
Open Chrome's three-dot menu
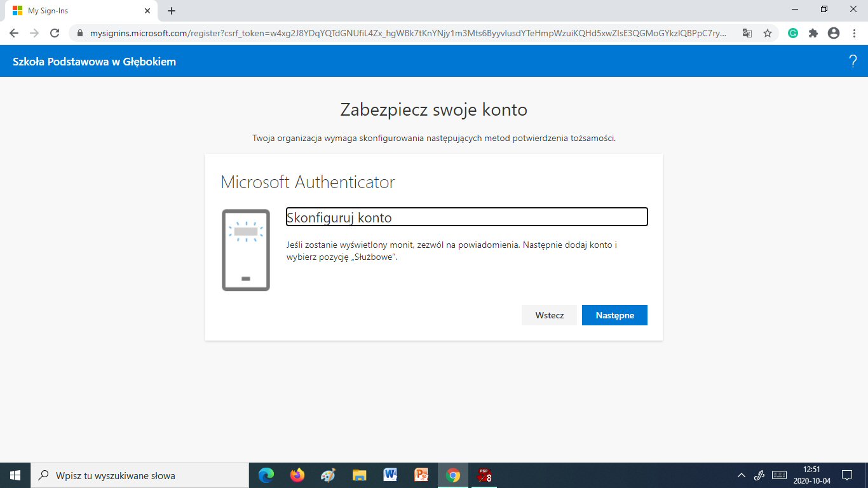tap(853, 33)
